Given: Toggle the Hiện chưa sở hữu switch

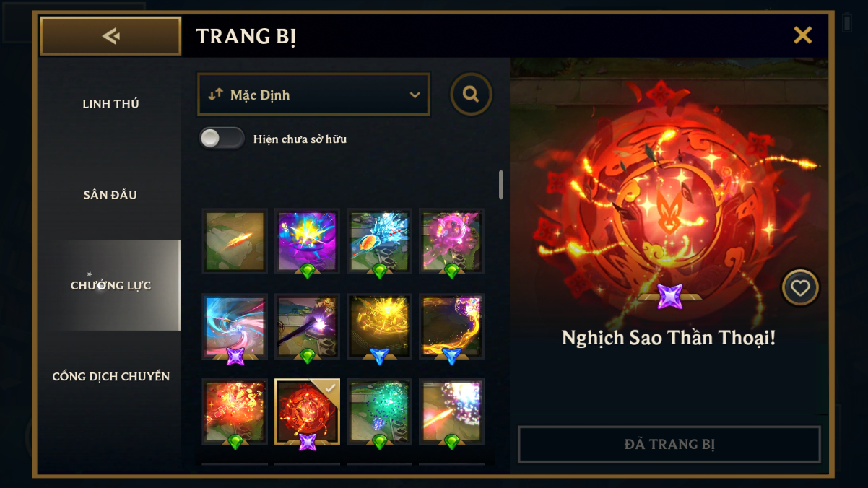Looking at the screenshot, I should pos(222,139).
